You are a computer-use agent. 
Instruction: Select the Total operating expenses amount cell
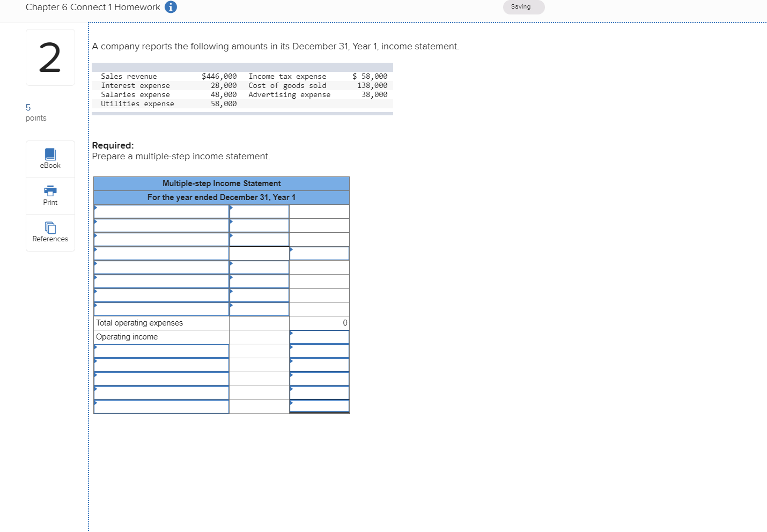319,322
